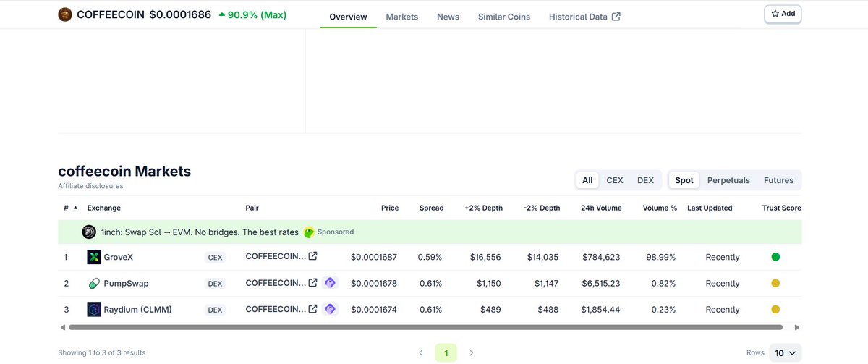Image resolution: width=868 pixels, height=364 pixels.
Task: Select the Spot market type
Action: (684, 180)
